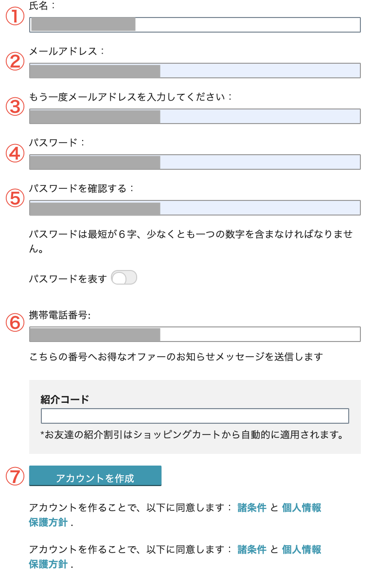The width and height of the screenshot is (392, 576).
Task: Click the circled number 1 marker
Action: pyautogui.click(x=15, y=16)
